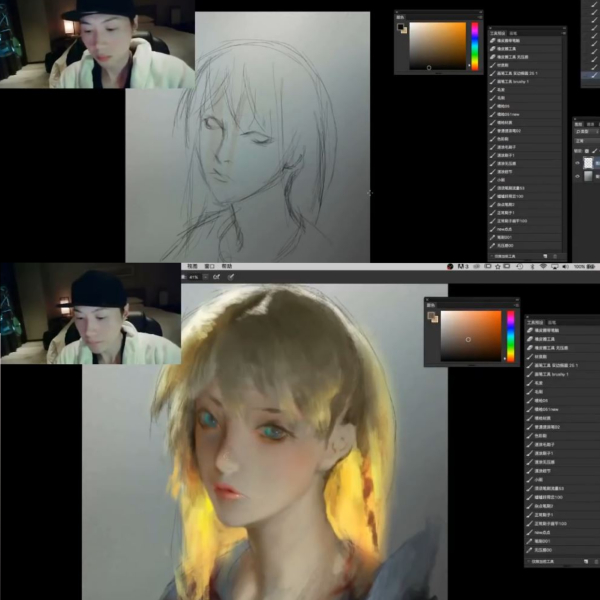
Task: Open the Wi-Fi status menu icon
Action: [x=543, y=266]
